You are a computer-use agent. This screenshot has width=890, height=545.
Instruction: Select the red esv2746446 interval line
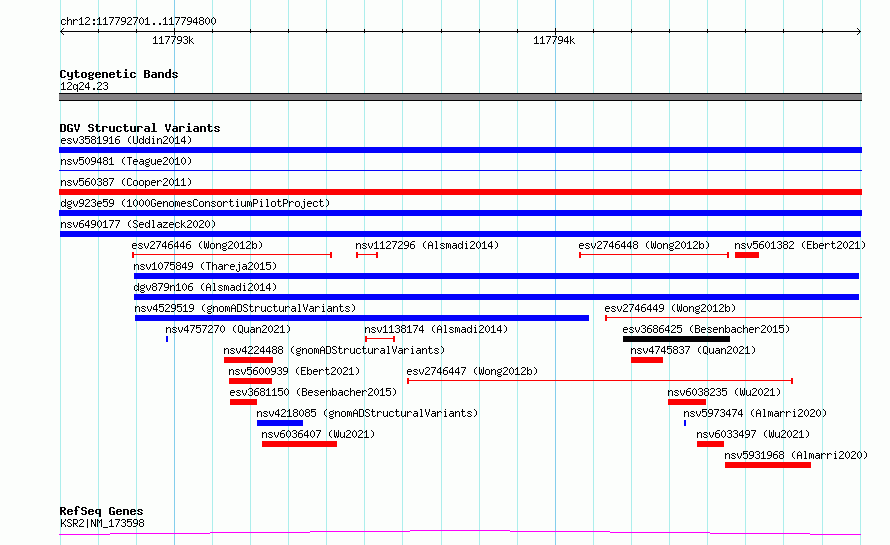pyautogui.click(x=232, y=255)
